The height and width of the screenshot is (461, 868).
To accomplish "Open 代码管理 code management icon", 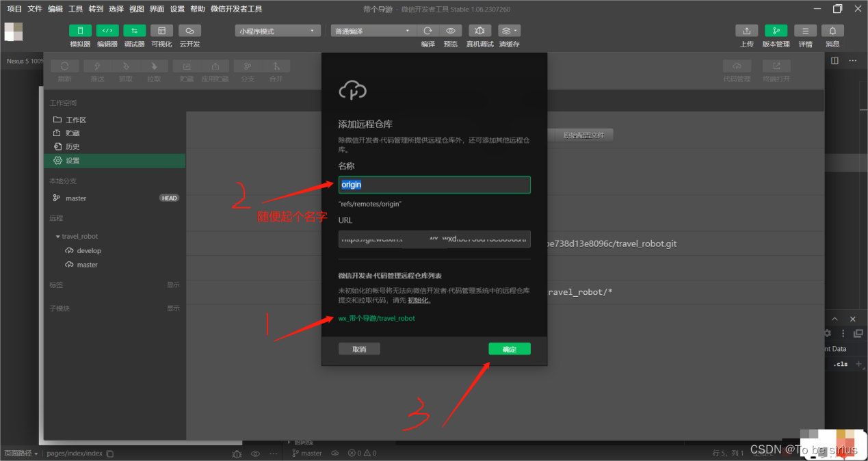I will coord(737,66).
